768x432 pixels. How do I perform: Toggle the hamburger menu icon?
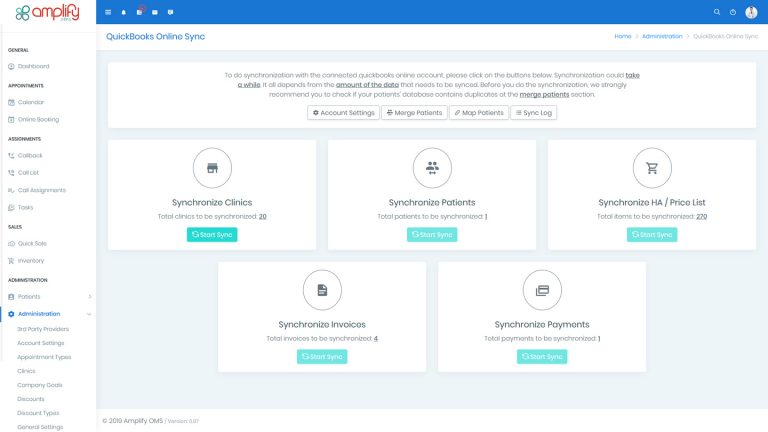click(x=108, y=12)
